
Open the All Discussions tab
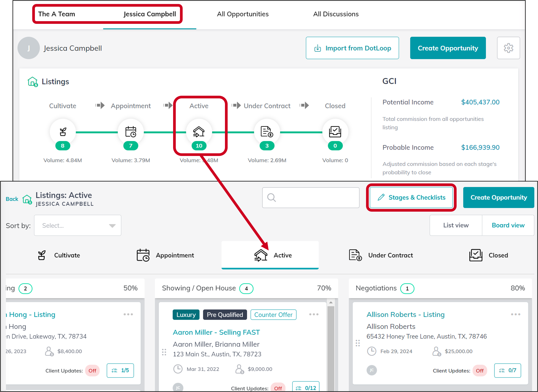(x=336, y=14)
